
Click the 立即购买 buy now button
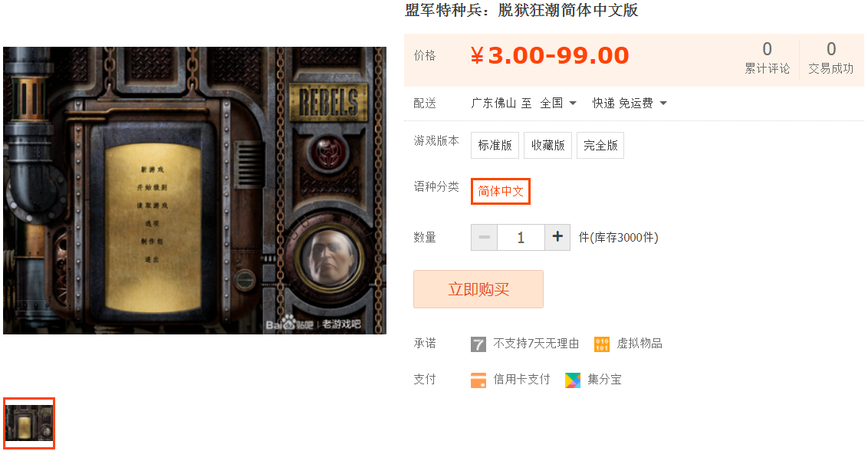pyautogui.click(x=478, y=289)
